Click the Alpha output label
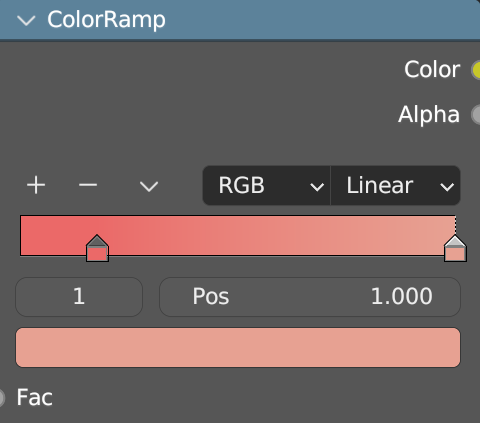The image size is (480, 423). [429, 114]
